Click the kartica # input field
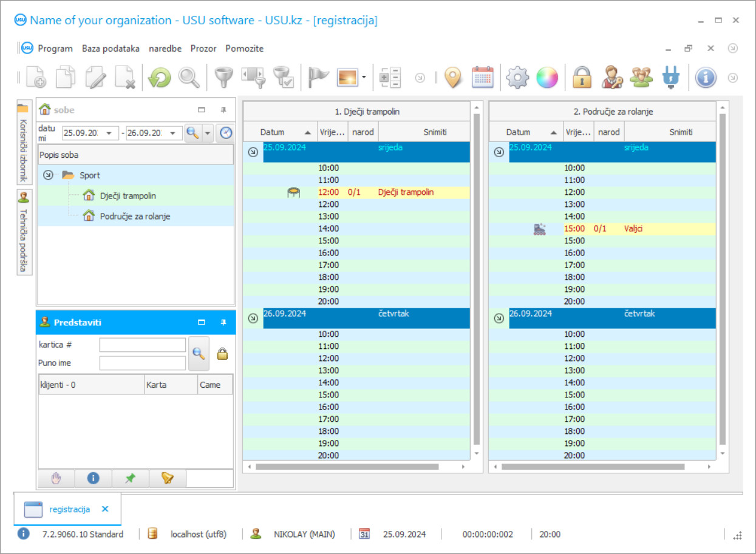756x554 pixels. coord(143,345)
